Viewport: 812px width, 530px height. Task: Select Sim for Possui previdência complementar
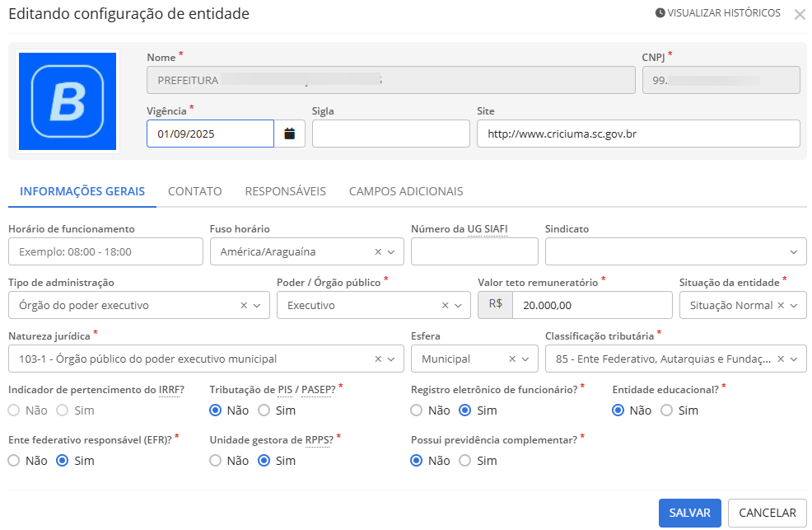tap(465, 461)
